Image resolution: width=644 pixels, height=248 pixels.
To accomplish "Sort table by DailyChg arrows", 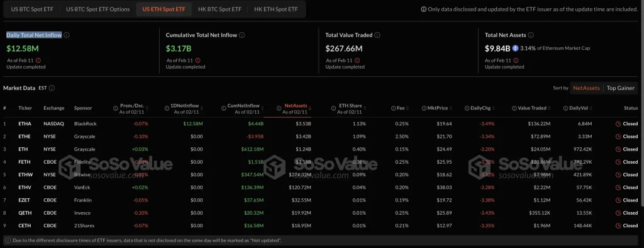I will [x=494, y=108].
